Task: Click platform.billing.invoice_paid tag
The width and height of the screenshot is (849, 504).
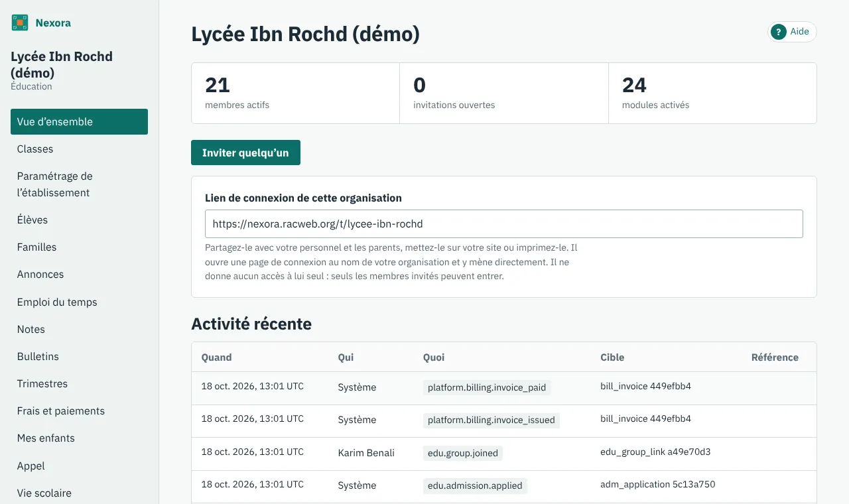Action: click(487, 387)
